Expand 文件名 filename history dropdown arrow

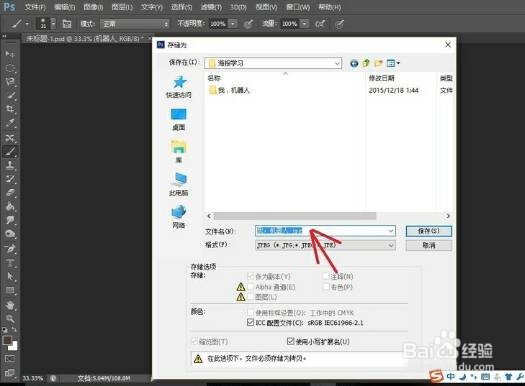(390, 231)
